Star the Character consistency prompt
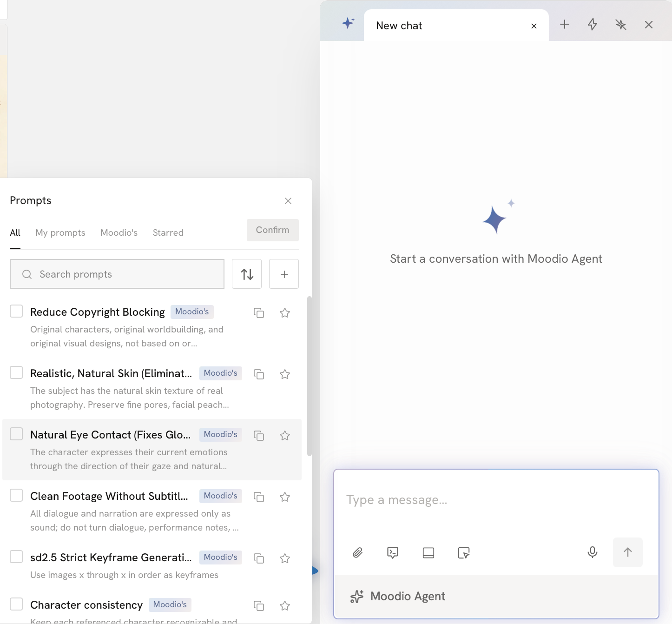 pyautogui.click(x=285, y=606)
